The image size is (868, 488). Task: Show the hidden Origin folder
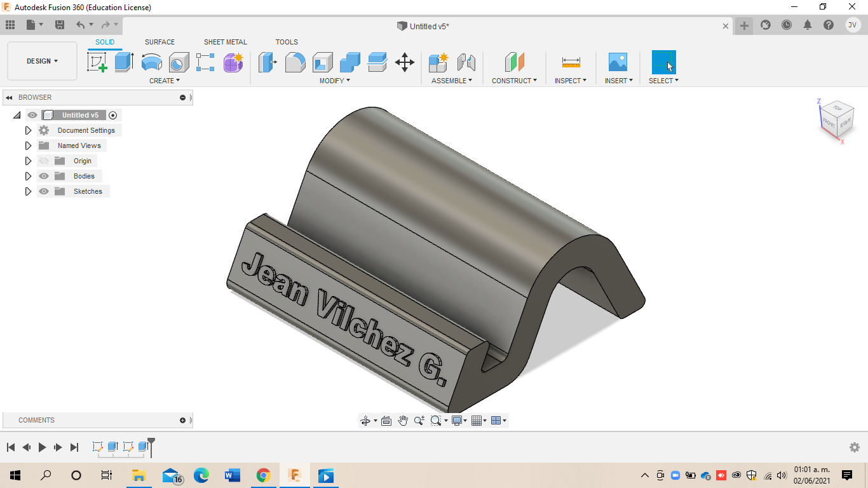pos(44,161)
